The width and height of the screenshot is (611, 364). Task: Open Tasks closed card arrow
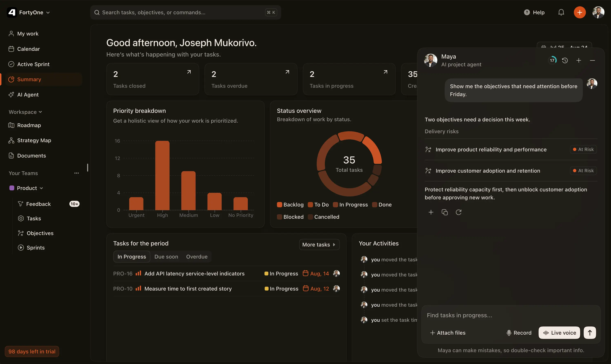coord(189,72)
